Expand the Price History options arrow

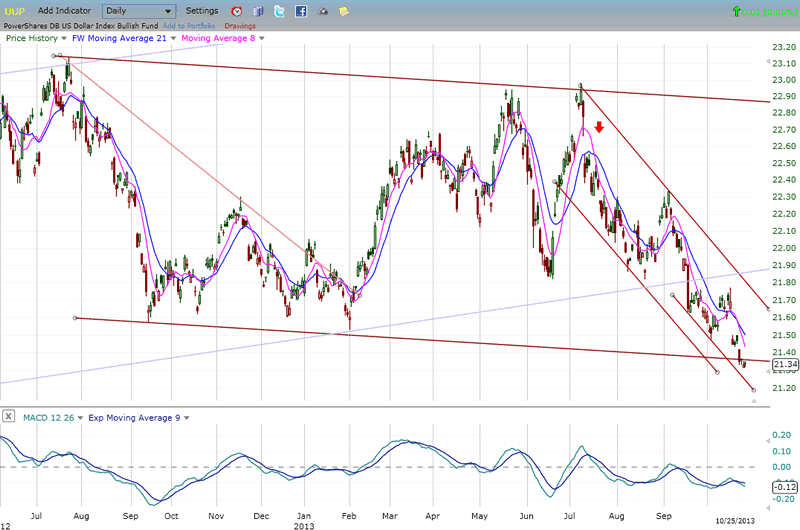pos(62,38)
